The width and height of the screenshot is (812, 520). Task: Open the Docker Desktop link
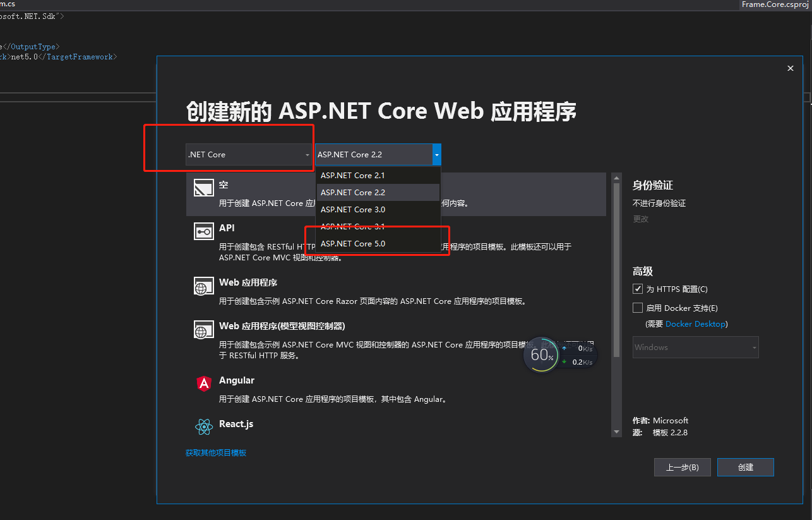coord(696,323)
